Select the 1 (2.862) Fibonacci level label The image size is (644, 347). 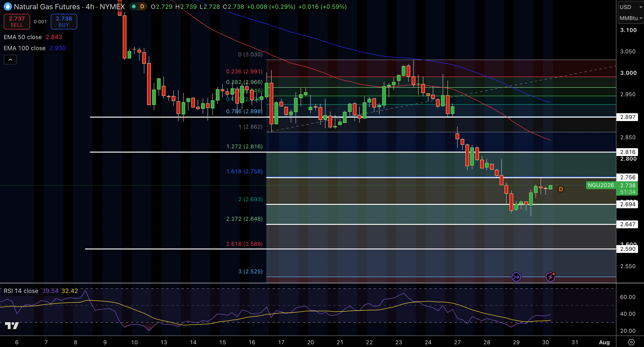click(x=250, y=127)
